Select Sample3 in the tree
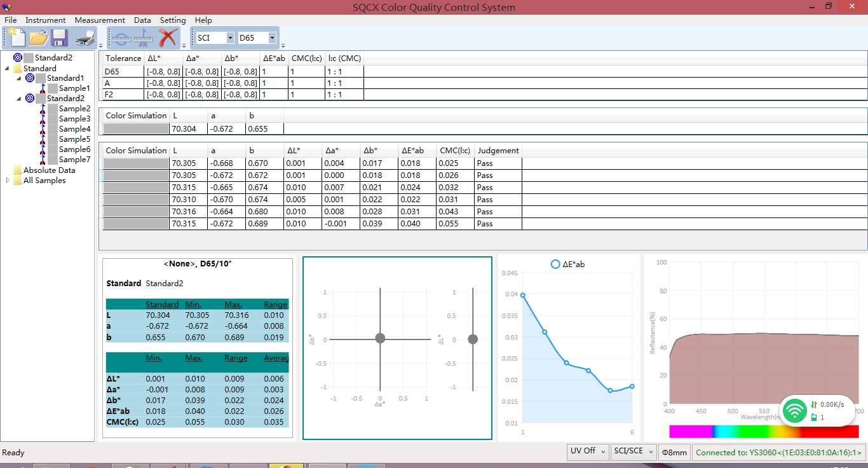Image resolution: width=868 pixels, height=468 pixels. [74, 119]
